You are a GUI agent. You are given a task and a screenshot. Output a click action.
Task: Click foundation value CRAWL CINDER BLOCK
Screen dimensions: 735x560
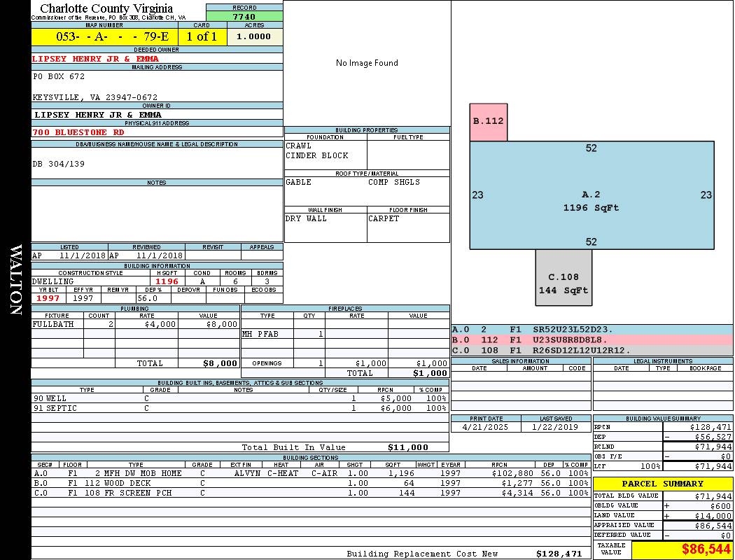pyautogui.click(x=317, y=150)
